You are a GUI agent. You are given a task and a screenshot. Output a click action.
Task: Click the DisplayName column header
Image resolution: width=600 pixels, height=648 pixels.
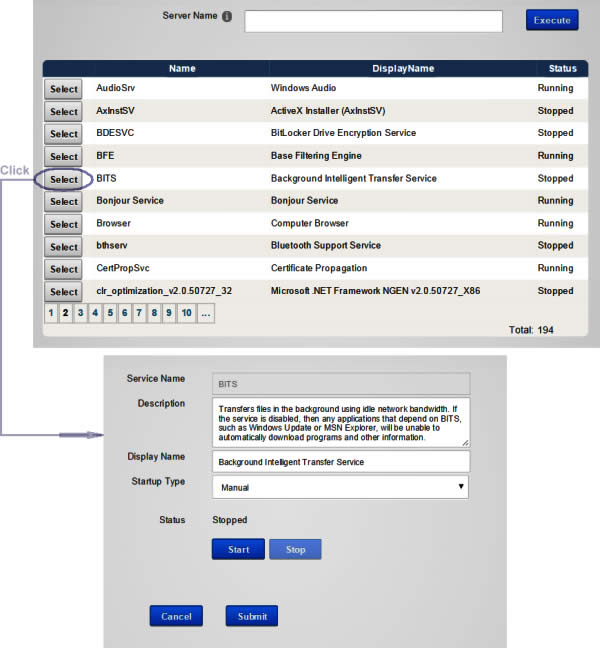pyautogui.click(x=403, y=69)
